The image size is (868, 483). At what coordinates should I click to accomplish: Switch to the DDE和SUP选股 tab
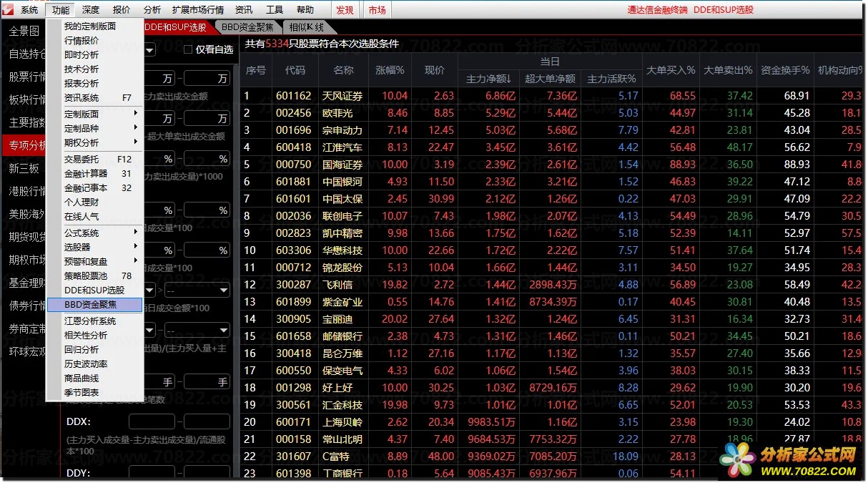tap(175, 27)
